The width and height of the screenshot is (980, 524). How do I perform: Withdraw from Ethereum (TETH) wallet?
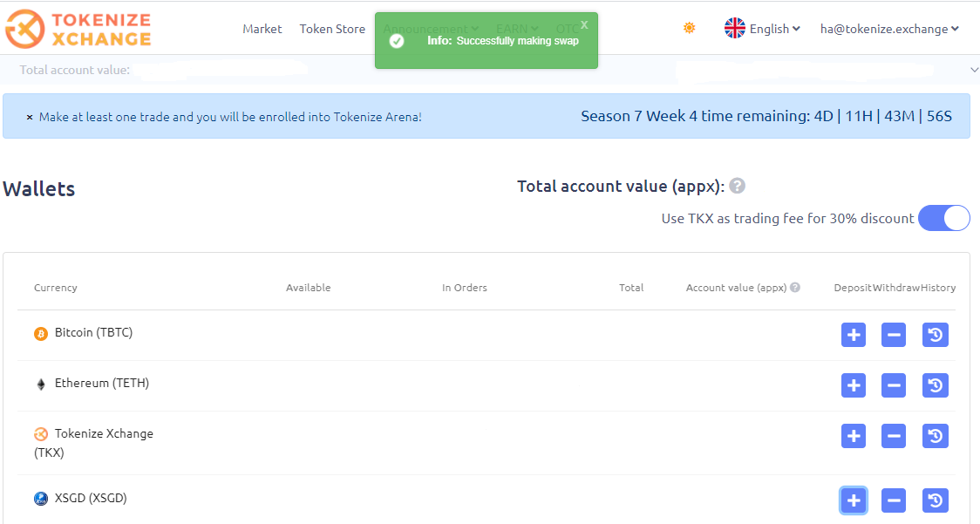tap(893, 385)
